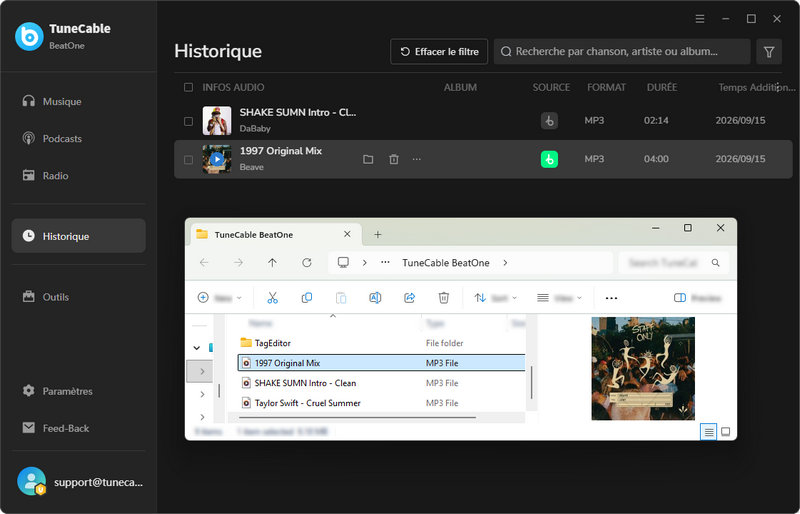Image resolution: width=800 pixels, height=514 pixels.
Task: Click the This PC monitor icon in address bar
Action: click(343, 262)
